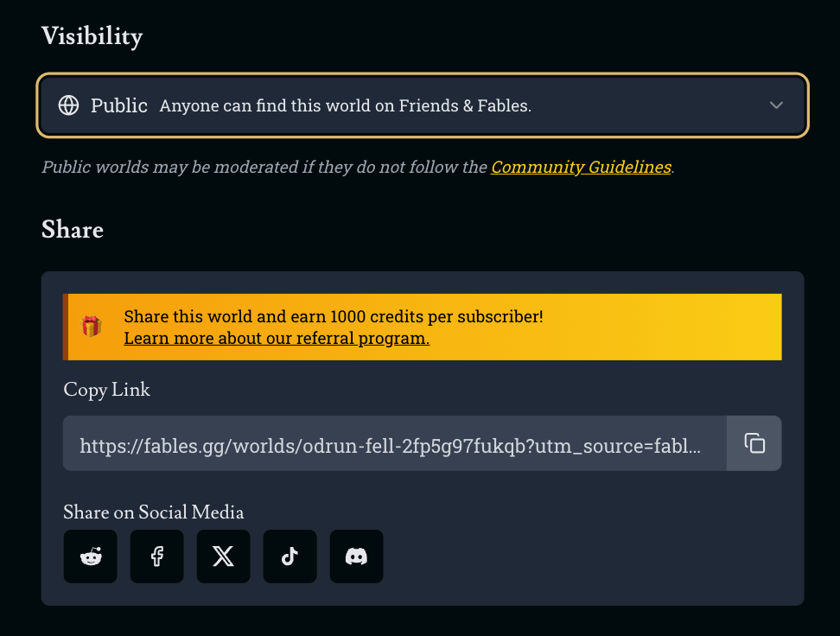Image resolution: width=840 pixels, height=636 pixels.
Task: Share the world on Discord
Action: coord(356,556)
